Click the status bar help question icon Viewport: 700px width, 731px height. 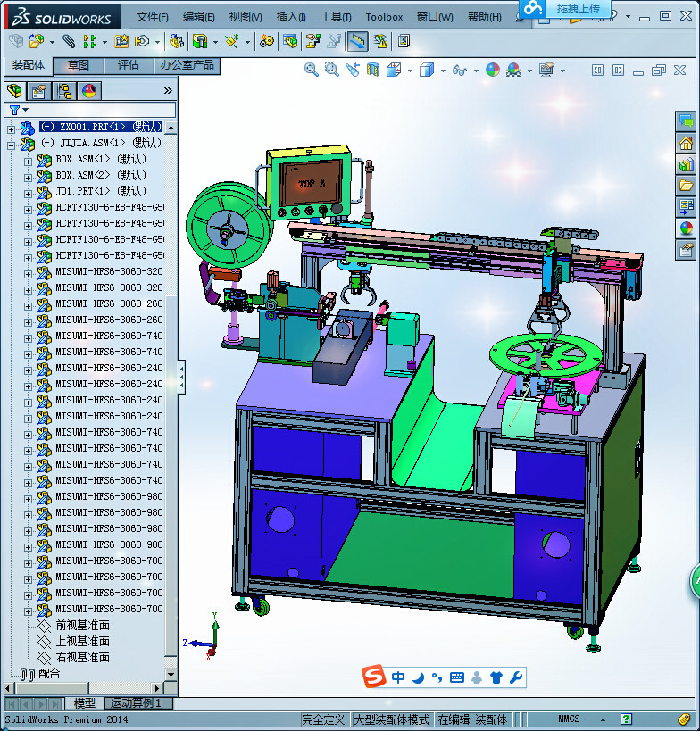pyautogui.click(x=626, y=719)
